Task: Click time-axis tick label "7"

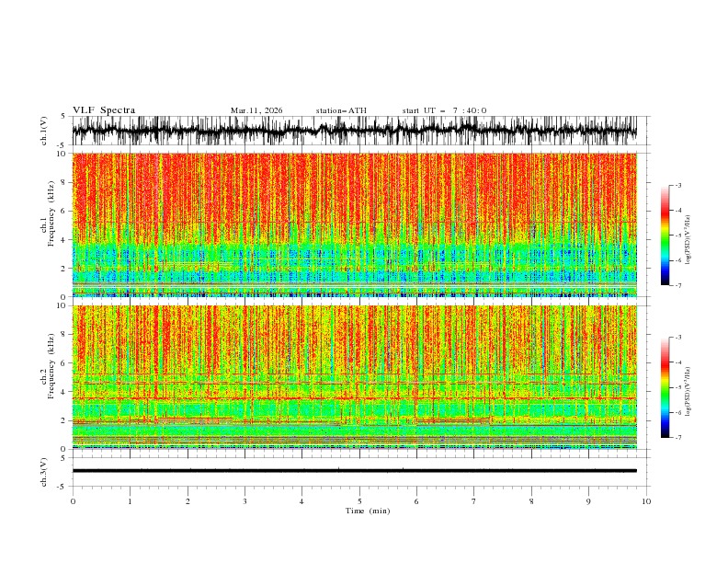Action: coord(473,501)
